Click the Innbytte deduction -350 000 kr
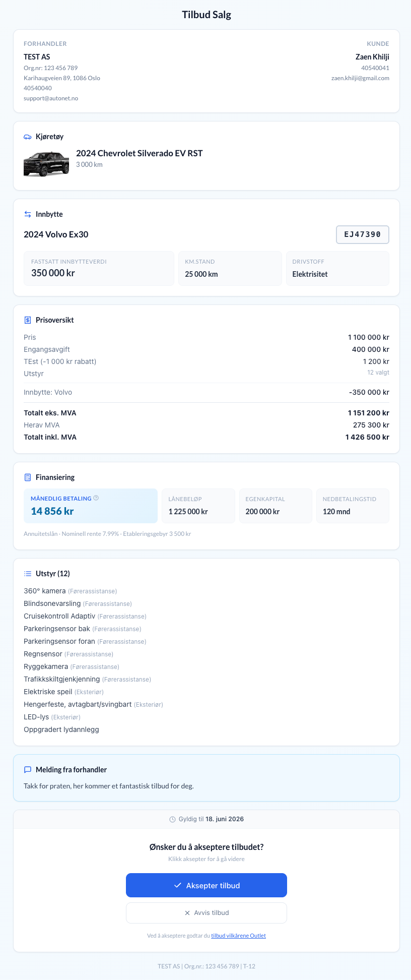This screenshot has height=980, width=411. point(369,392)
